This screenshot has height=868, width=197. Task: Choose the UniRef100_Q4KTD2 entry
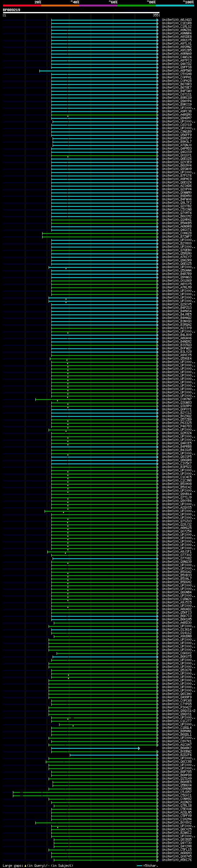coord(177,64)
